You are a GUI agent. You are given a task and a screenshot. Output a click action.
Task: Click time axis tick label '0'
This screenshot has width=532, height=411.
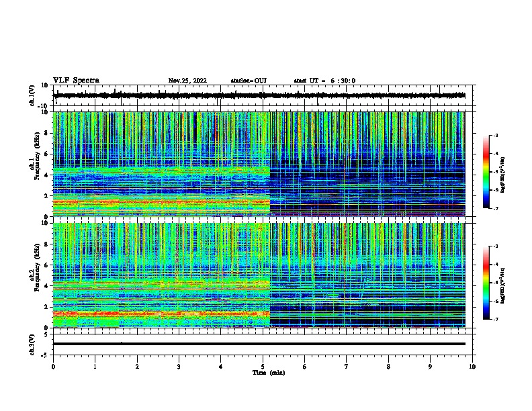pyautogui.click(x=53, y=367)
